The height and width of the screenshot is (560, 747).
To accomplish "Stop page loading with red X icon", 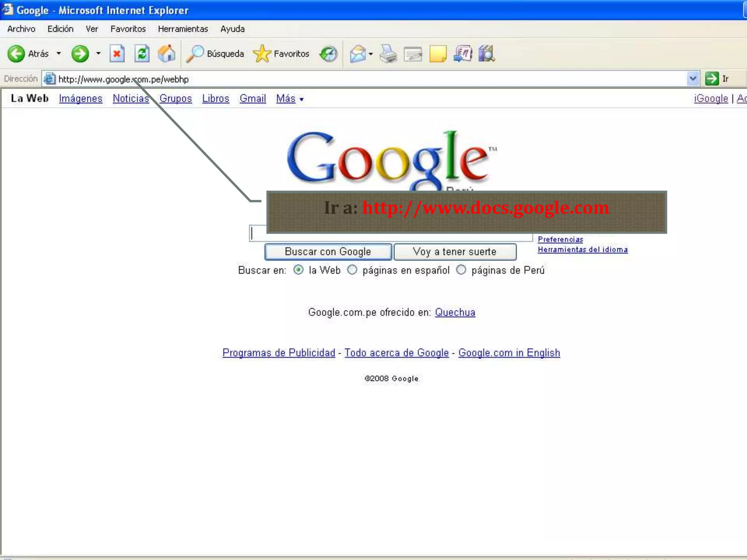I will (117, 54).
